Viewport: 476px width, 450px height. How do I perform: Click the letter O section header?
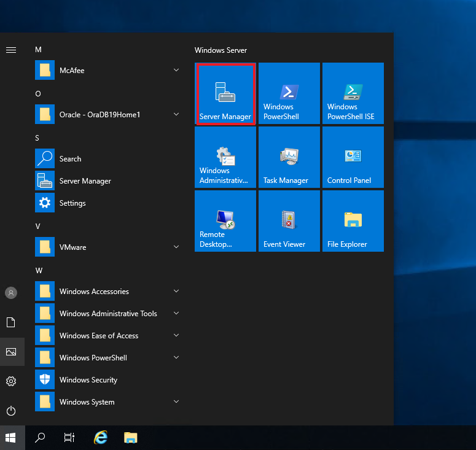coord(38,94)
